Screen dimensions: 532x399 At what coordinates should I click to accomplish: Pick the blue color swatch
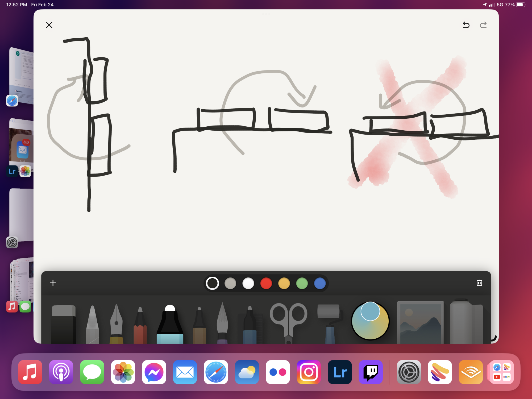(x=320, y=283)
